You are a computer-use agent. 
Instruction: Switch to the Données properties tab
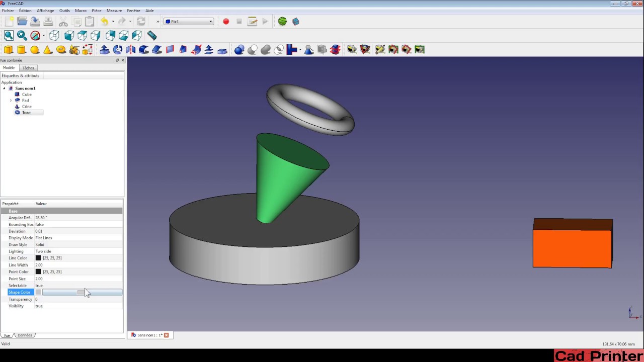[25, 335]
